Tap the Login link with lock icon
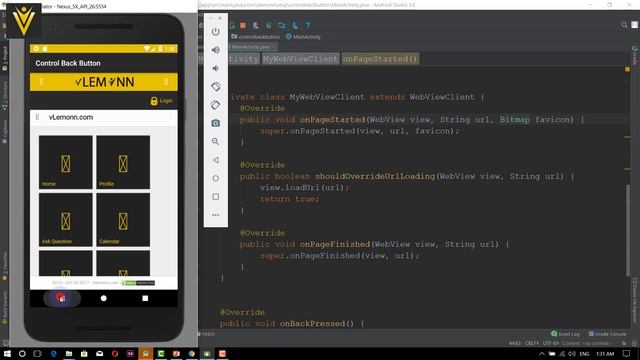 pos(162,101)
